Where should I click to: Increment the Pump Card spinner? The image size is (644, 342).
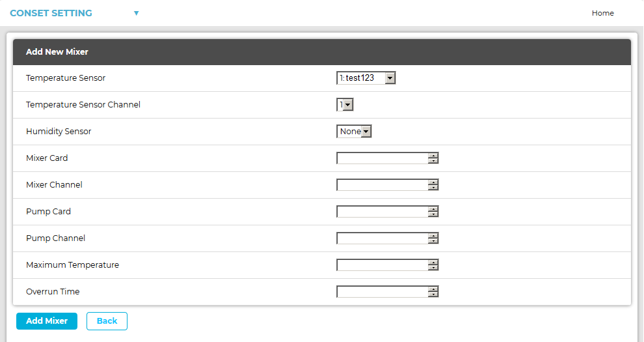point(433,209)
